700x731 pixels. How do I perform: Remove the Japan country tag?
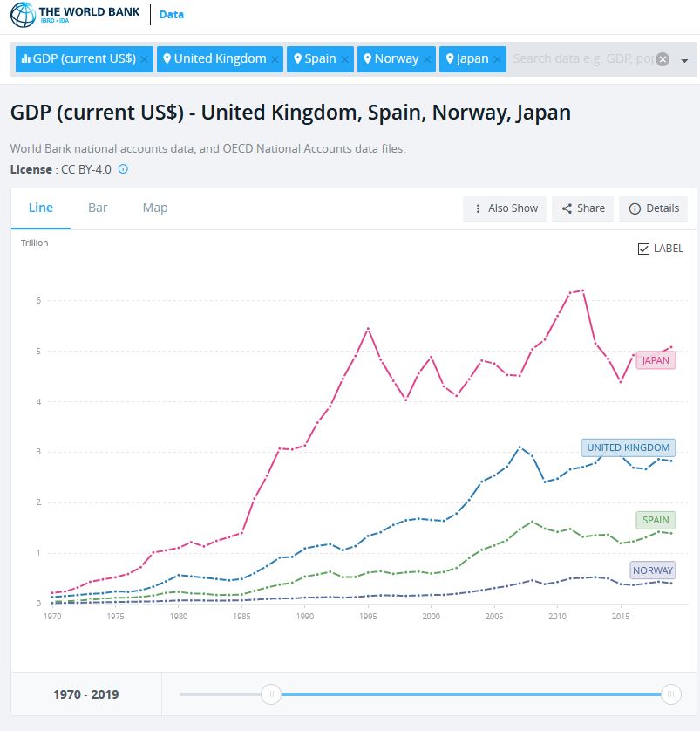pos(497,59)
